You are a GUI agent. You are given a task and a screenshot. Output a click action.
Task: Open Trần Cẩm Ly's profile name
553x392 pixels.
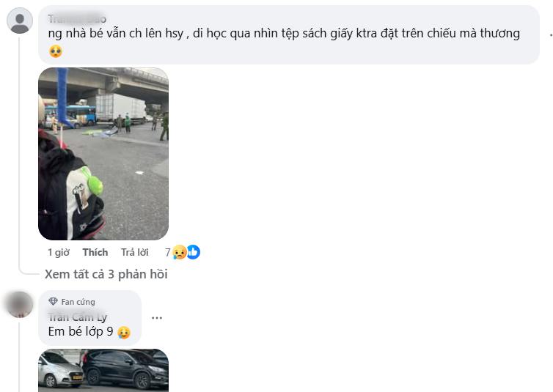[78, 317]
